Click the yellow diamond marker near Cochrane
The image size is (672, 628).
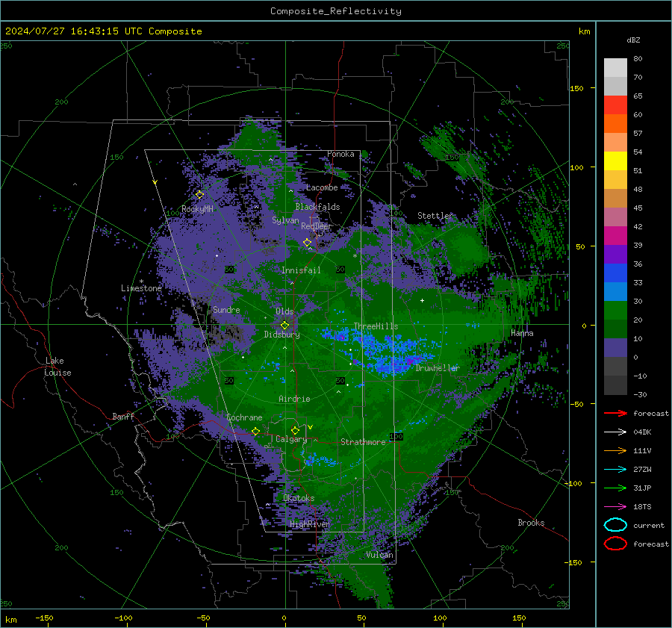pos(255,432)
